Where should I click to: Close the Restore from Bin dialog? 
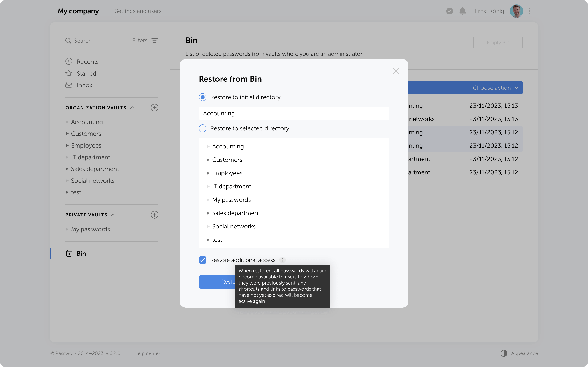(x=396, y=71)
